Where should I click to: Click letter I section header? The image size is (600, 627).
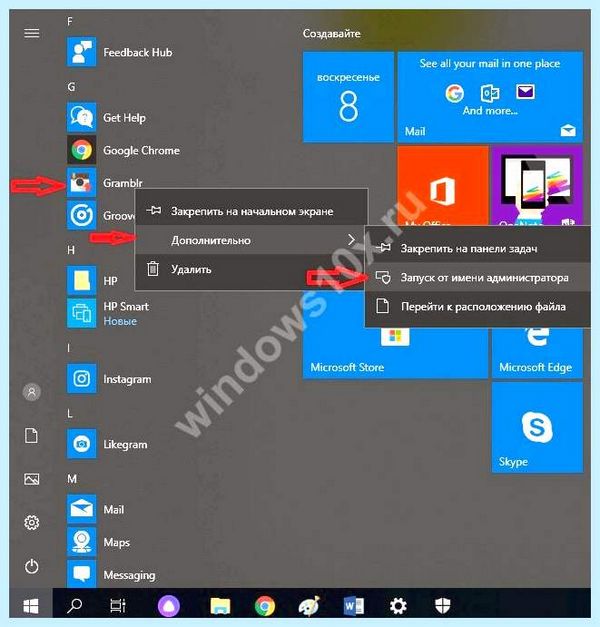pos(68,347)
